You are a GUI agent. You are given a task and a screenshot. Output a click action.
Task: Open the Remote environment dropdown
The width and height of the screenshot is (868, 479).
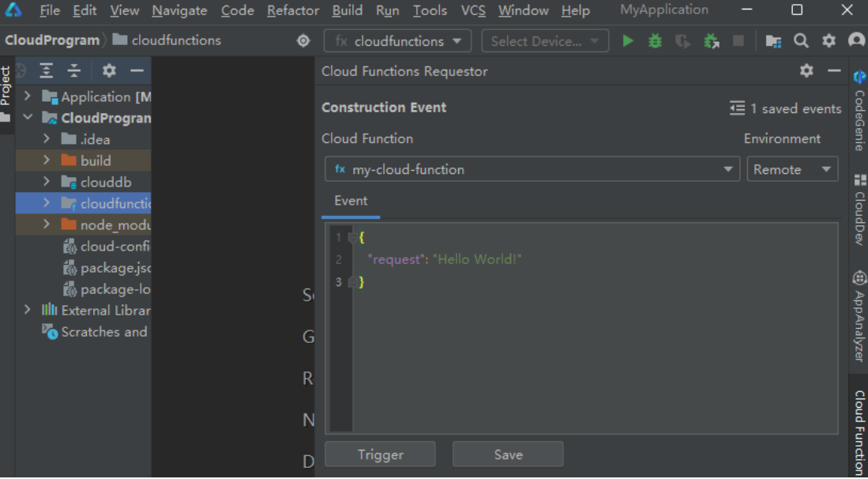coord(792,170)
